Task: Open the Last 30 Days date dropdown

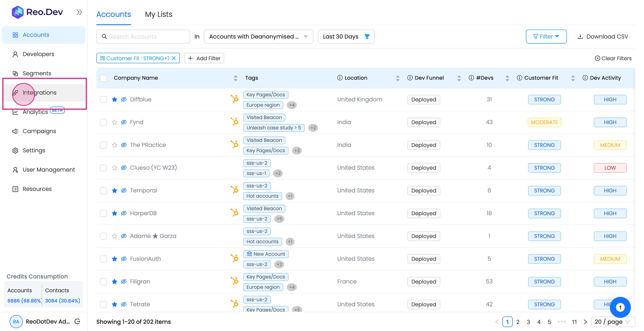Action: [x=346, y=37]
